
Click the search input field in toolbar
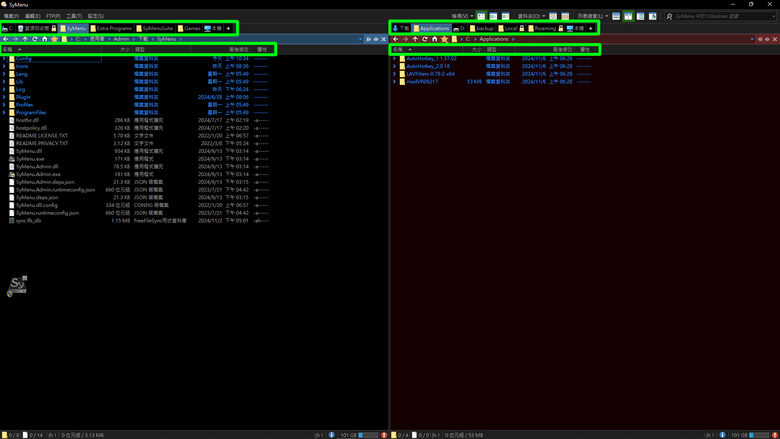721,16
